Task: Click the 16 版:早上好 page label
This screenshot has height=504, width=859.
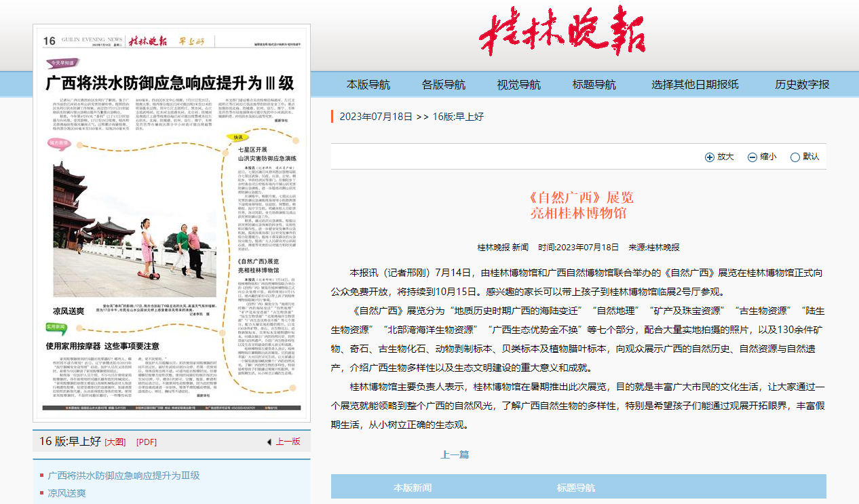Action: 70,442
